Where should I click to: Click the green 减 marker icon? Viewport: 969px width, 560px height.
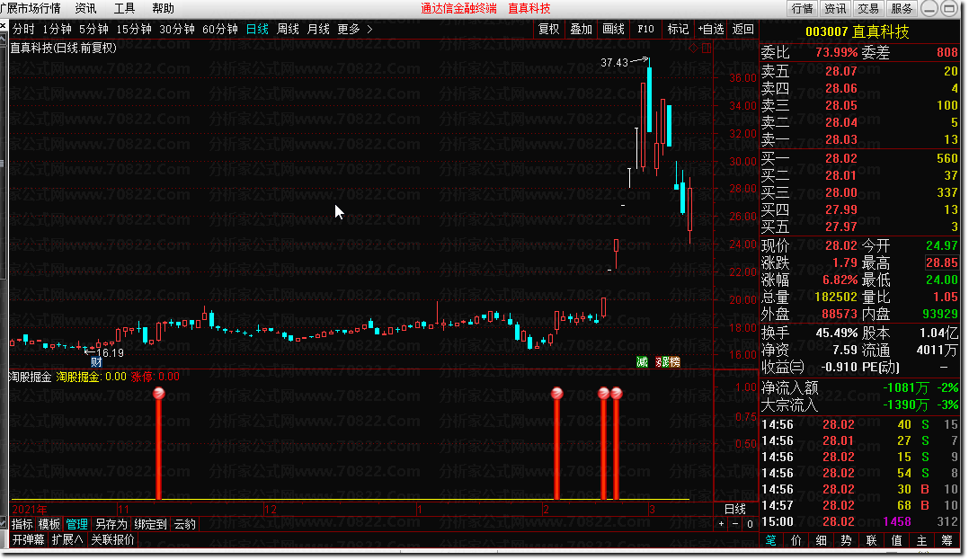click(642, 362)
